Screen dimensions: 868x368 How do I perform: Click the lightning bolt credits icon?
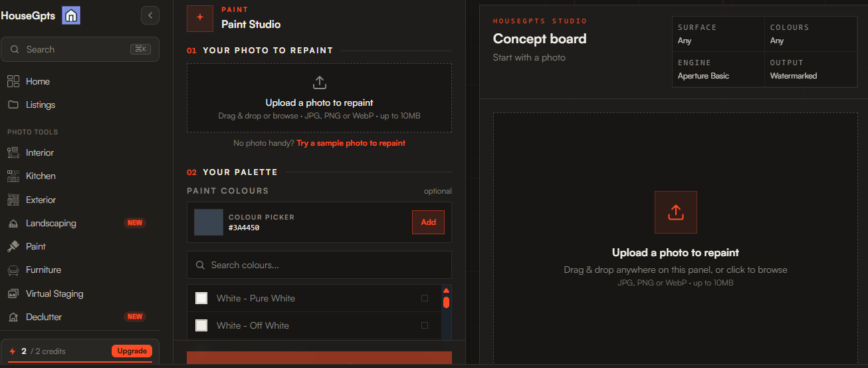[12, 351]
